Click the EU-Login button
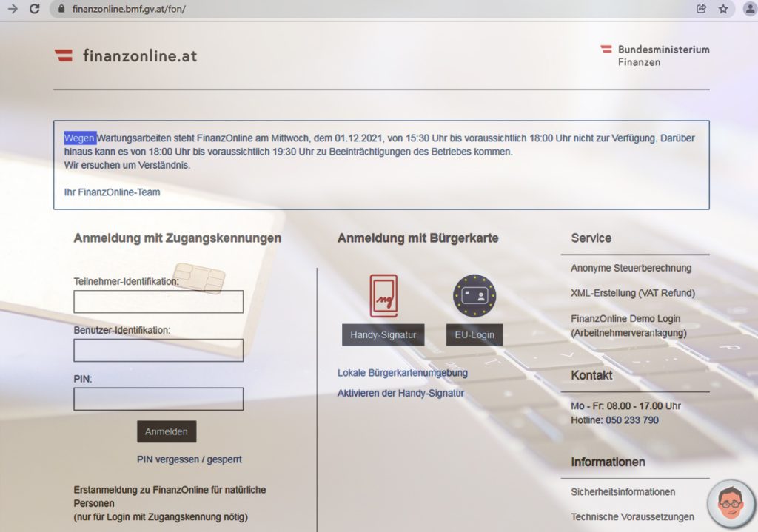The height and width of the screenshot is (532, 758). [474, 335]
